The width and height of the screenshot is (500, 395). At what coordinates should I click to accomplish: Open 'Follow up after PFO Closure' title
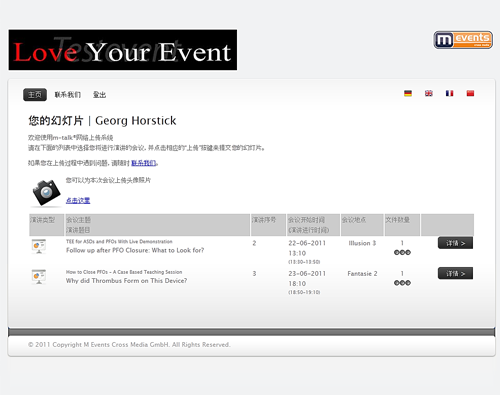tap(135, 250)
